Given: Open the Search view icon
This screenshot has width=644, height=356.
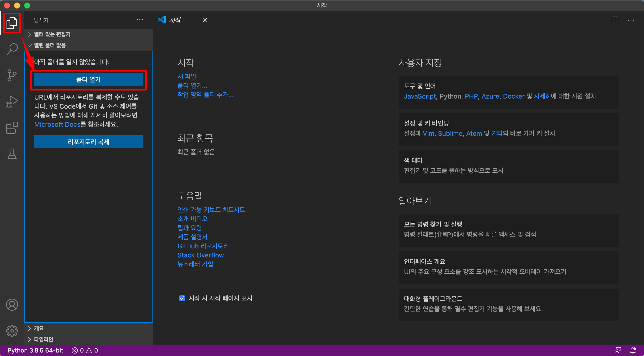Looking at the screenshot, I should pos(12,49).
